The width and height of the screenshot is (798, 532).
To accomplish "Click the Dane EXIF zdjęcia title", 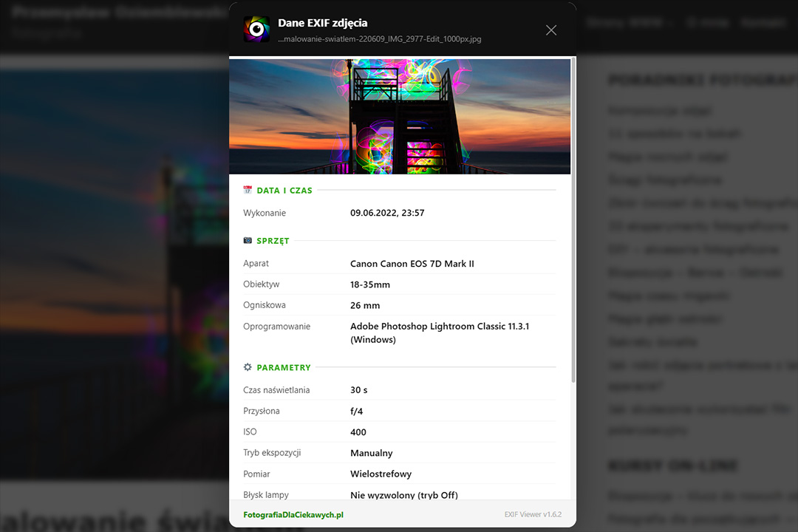I will [x=323, y=23].
